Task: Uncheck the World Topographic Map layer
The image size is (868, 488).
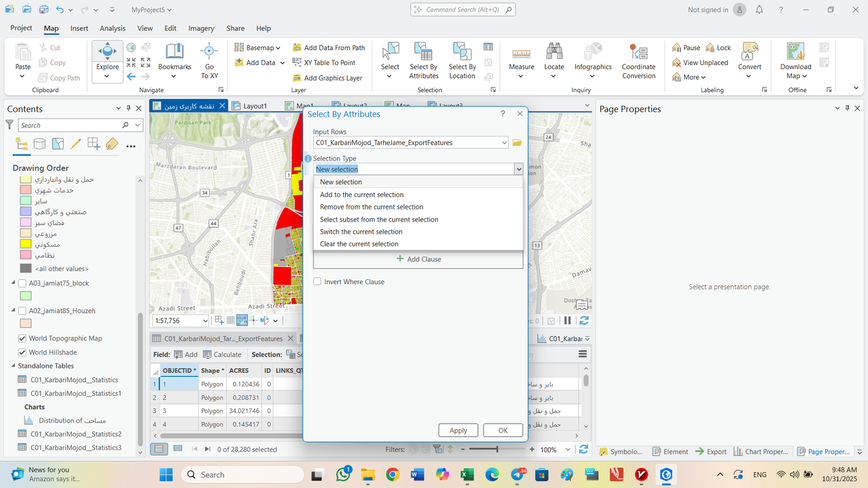Action: (22, 338)
